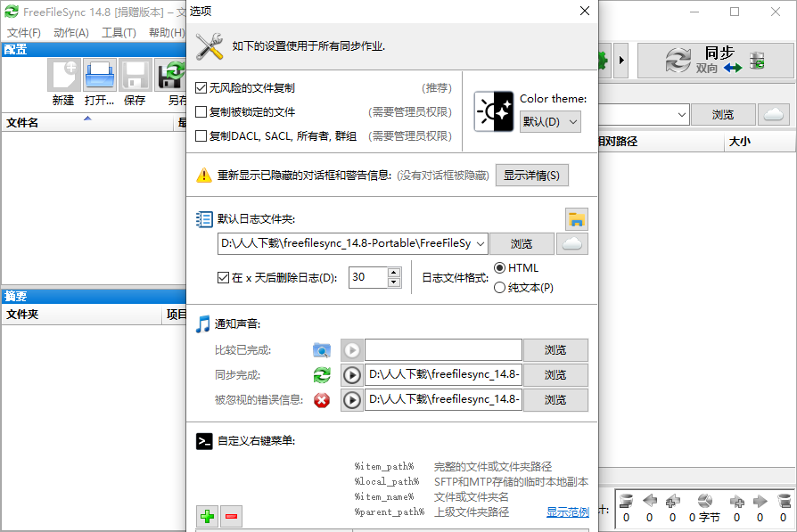This screenshot has width=797, height=532.
Task: Open the 显示范例 link
Action: tap(568, 512)
